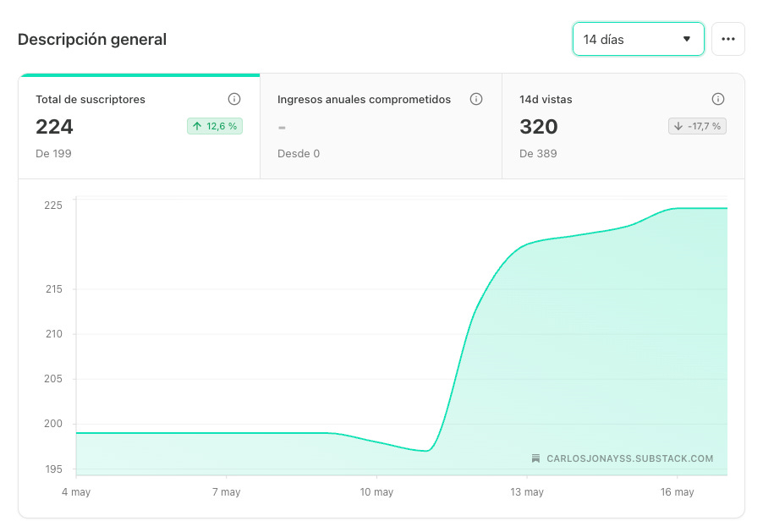Switch to the 14d vistas tab
The image size is (763, 532).
coord(623,127)
